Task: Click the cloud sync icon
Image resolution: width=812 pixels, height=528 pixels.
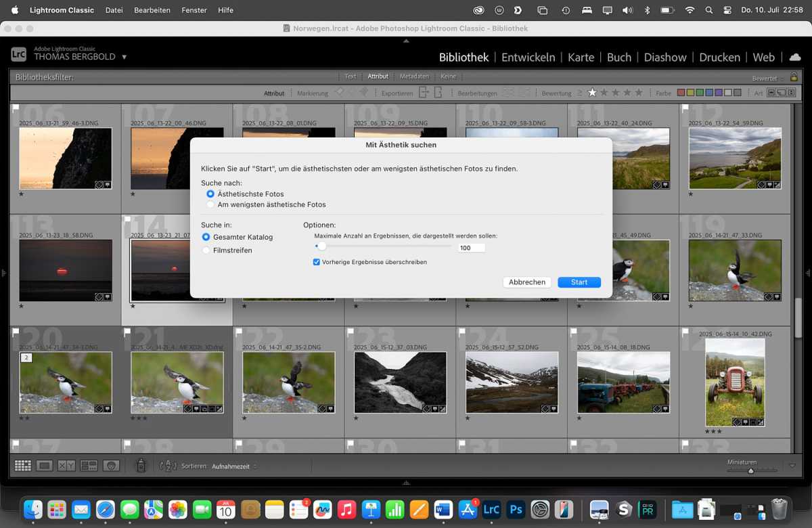Action: click(x=795, y=57)
